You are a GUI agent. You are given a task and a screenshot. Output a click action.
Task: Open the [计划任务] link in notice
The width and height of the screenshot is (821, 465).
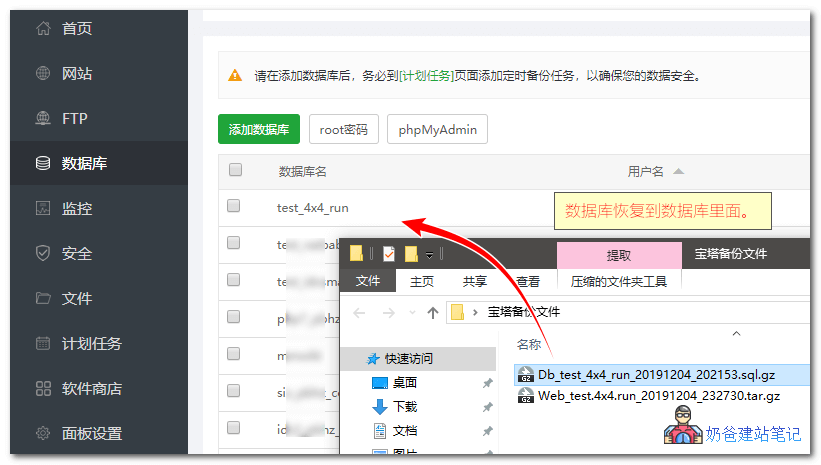(426, 76)
